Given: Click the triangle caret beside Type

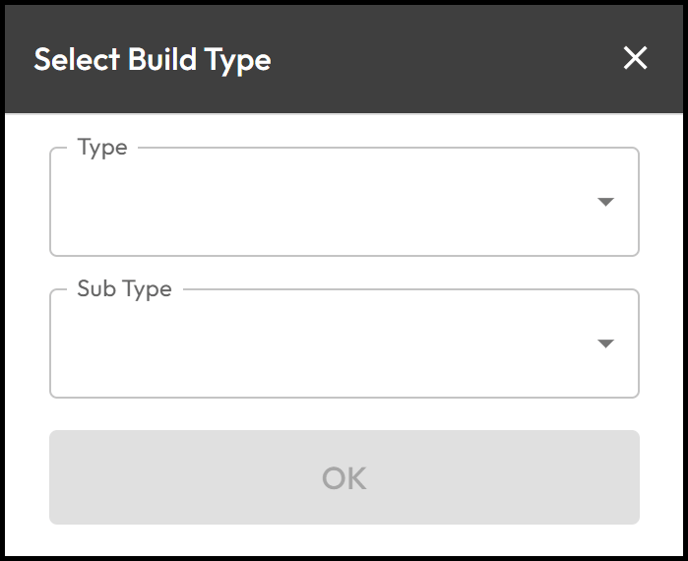Looking at the screenshot, I should tap(606, 202).
